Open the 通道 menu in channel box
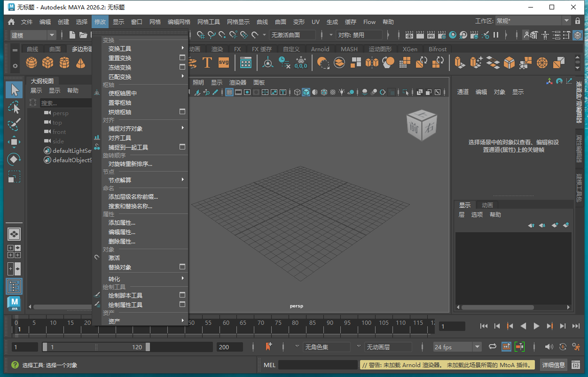The height and width of the screenshot is (377, 588). (463, 92)
